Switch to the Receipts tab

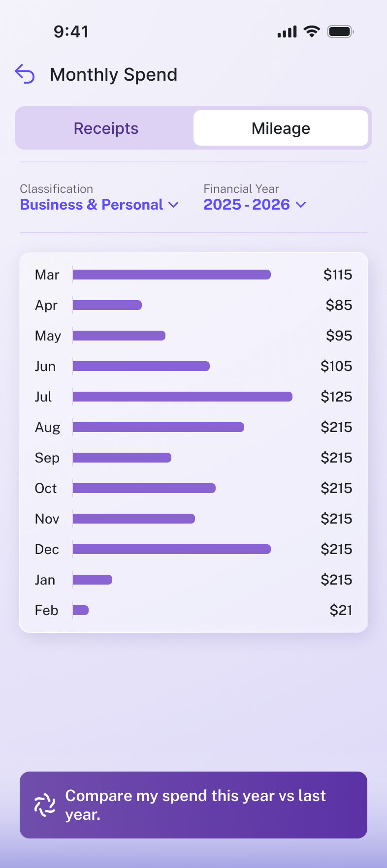(x=106, y=128)
